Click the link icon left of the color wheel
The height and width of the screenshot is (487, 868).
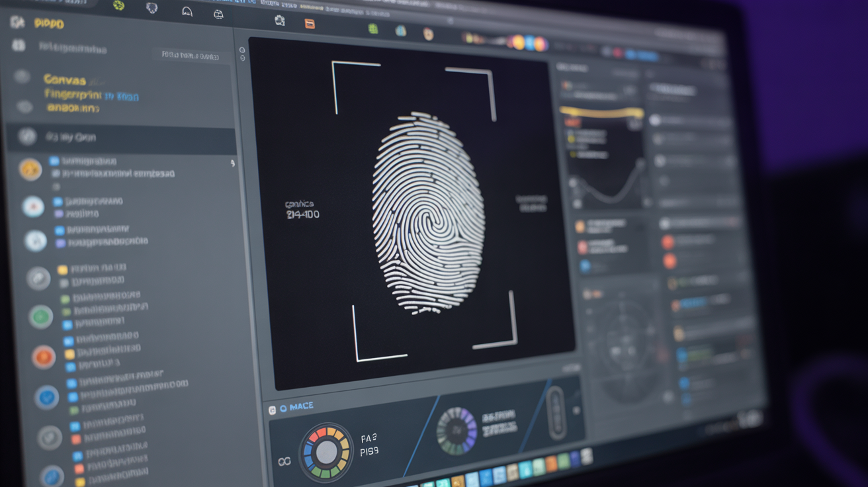pos(284,461)
